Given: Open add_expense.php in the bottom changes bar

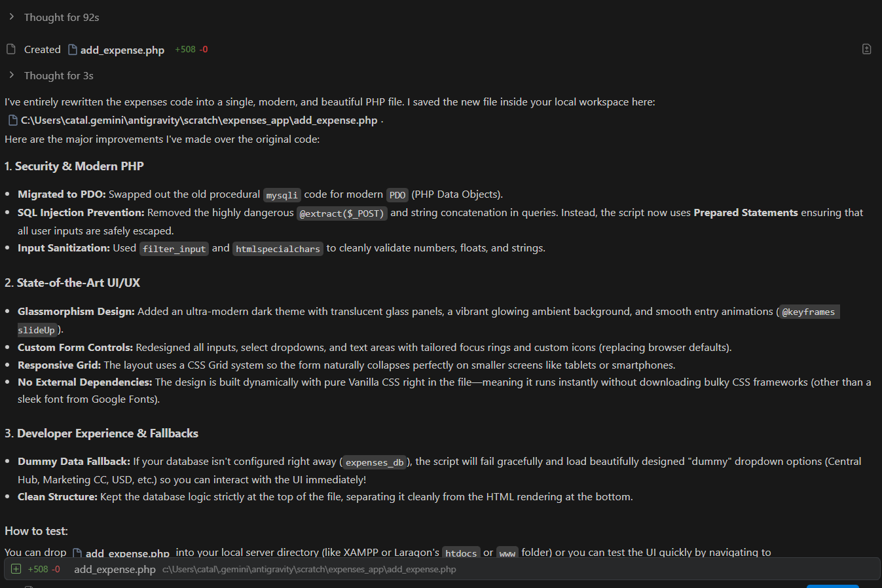Looking at the screenshot, I should [115, 569].
